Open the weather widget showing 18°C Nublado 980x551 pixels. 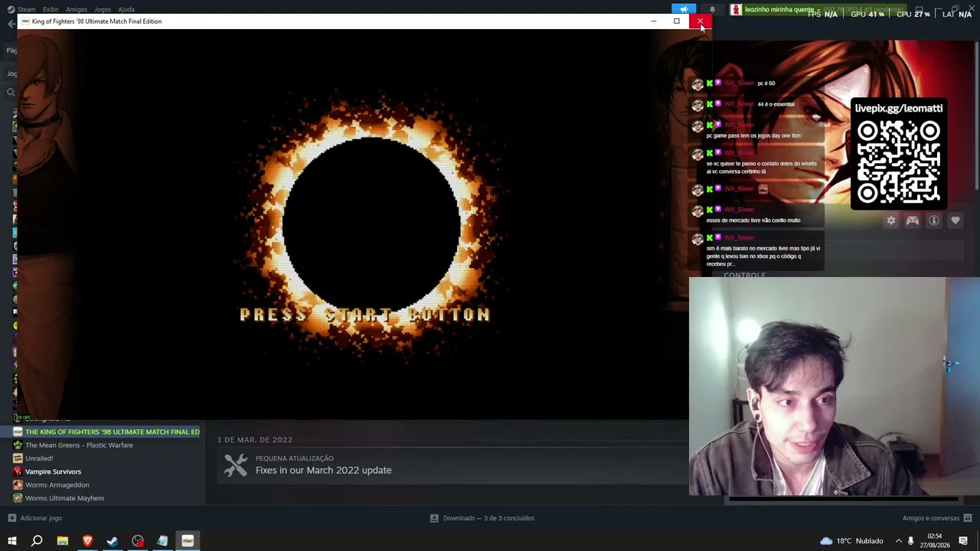(x=851, y=541)
